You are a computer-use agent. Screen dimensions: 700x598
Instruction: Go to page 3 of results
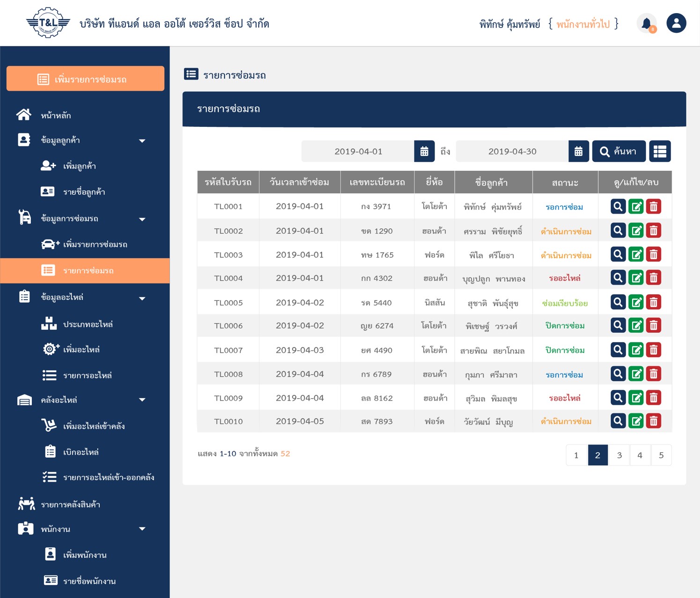click(x=619, y=455)
